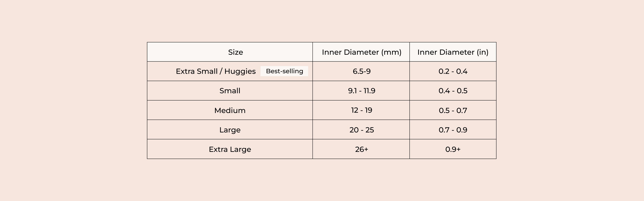Click the 0.2 - 0.4 inch cell
This screenshot has width=644, height=201.
tap(453, 71)
